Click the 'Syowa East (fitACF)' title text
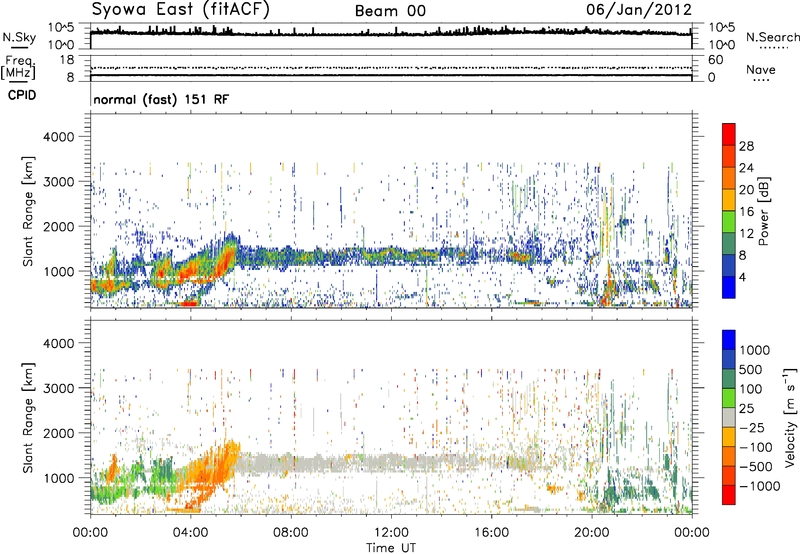This screenshot has height=554, width=800. (180, 9)
